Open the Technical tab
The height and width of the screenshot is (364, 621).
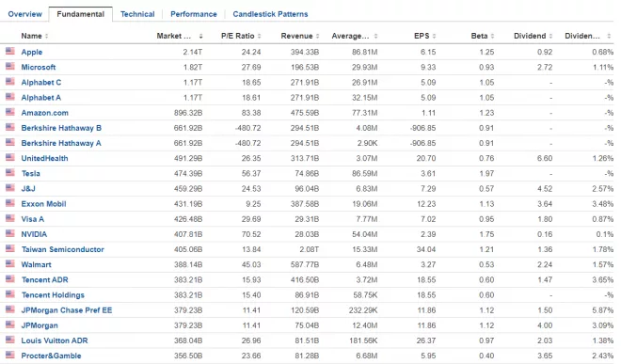tap(137, 14)
